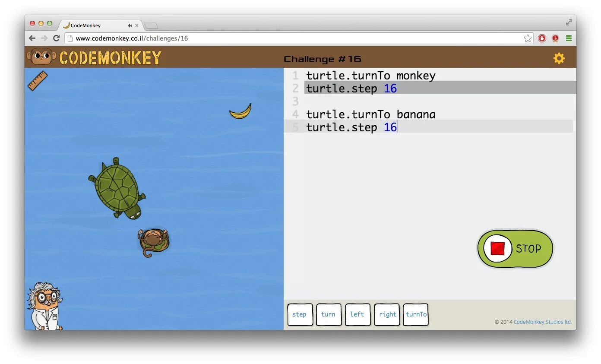Insert the left code block

point(357,314)
